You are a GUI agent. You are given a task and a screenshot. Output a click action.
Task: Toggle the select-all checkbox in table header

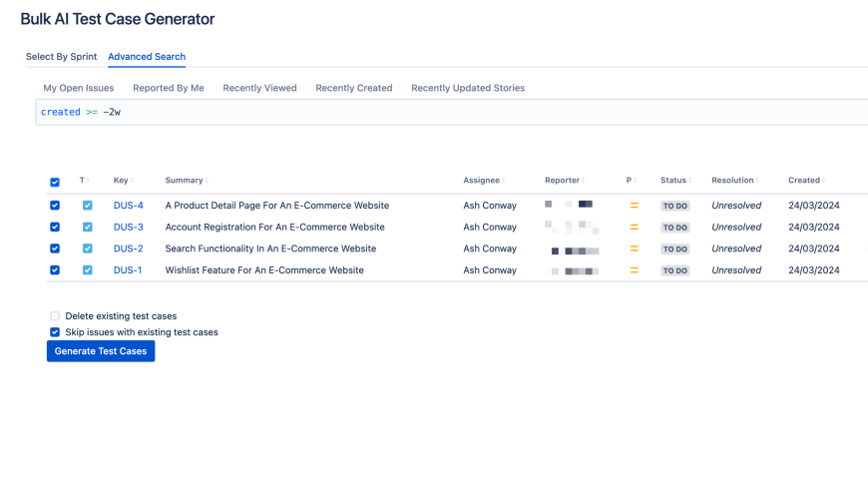(55, 183)
